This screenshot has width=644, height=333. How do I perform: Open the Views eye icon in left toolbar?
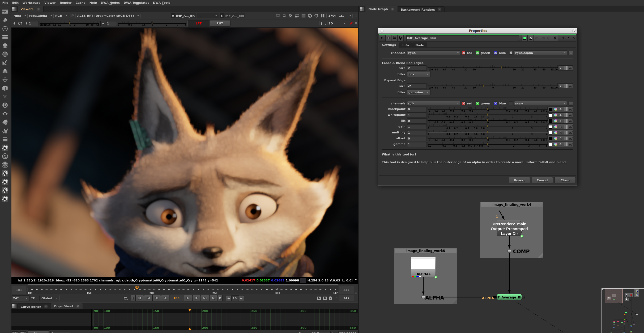coord(5,114)
